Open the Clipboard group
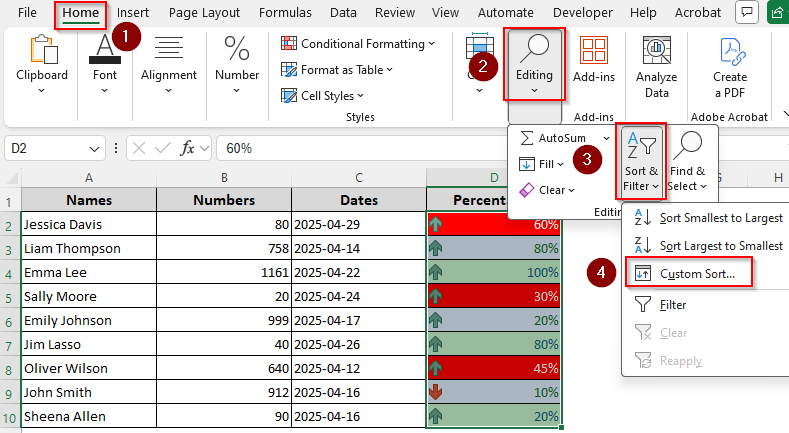The height and width of the screenshot is (433, 789). [x=42, y=64]
